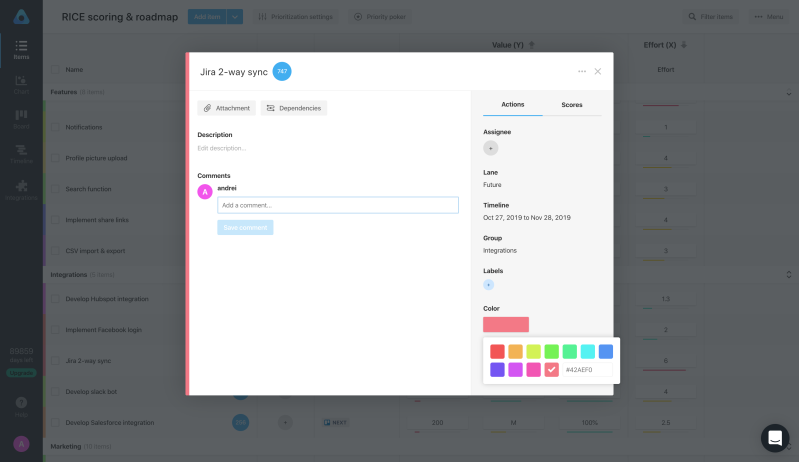Pick the blue color swatch
The height and width of the screenshot is (462, 799).
click(x=606, y=351)
